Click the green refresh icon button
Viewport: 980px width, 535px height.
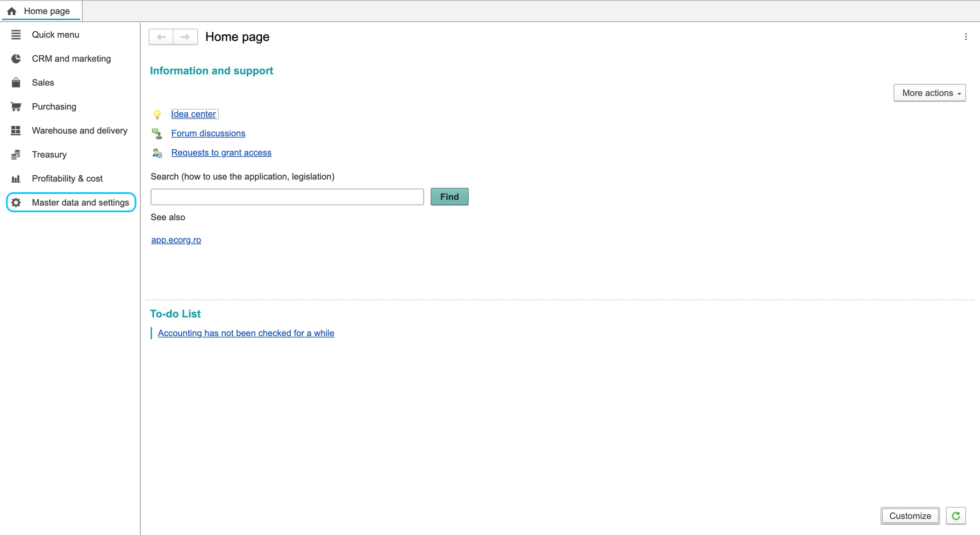[x=956, y=516]
